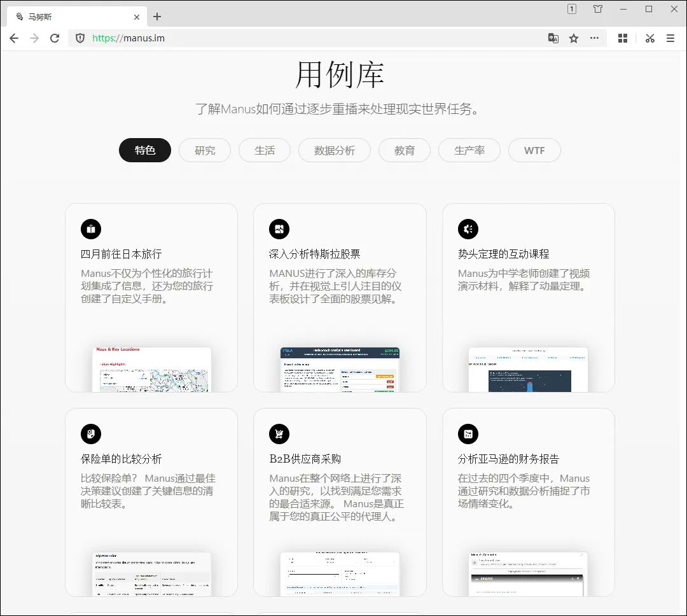Click the icon on the momentum theorem card
This screenshot has width=687, height=616.
pos(468,229)
